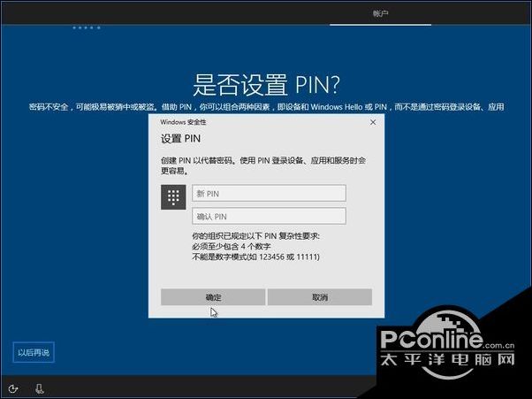532x399 pixels.
Task: Click the Windows 安全性 dialog title text
Action: (183, 122)
